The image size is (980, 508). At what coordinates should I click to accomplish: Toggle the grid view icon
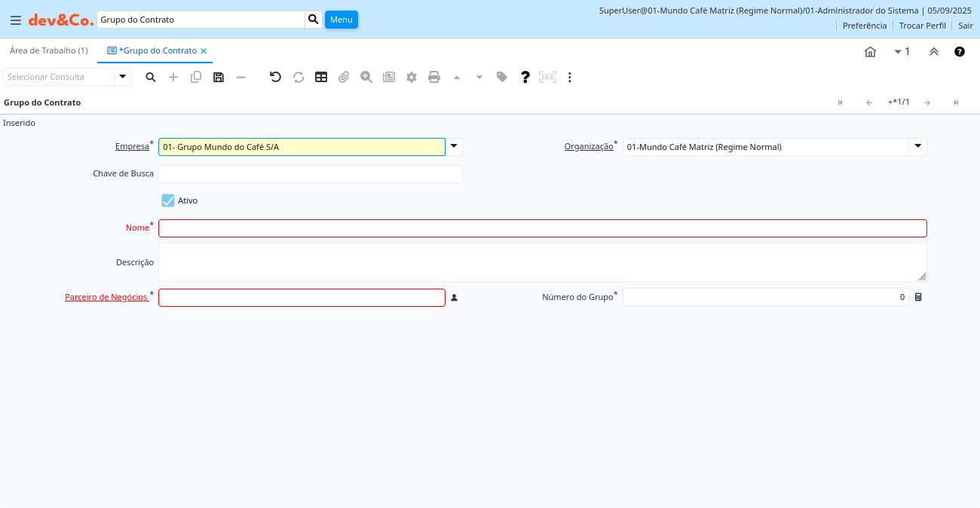coord(321,77)
